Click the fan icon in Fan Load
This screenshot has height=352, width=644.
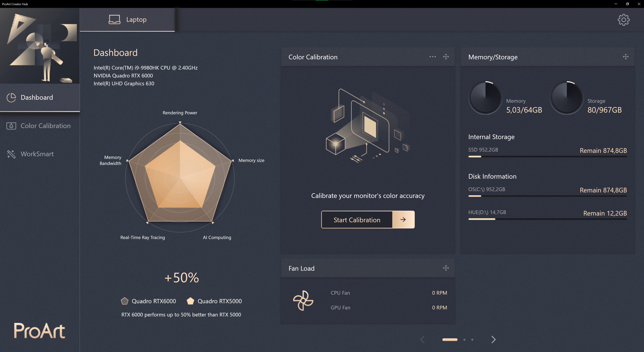pyautogui.click(x=303, y=300)
